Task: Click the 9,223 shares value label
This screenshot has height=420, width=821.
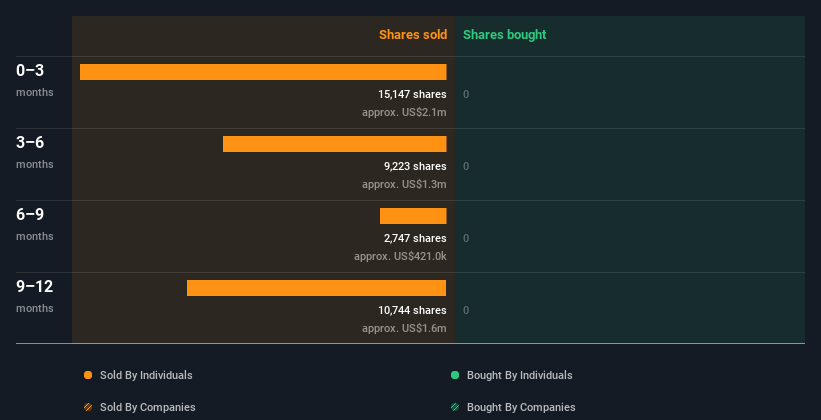Action: click(414, 166)
